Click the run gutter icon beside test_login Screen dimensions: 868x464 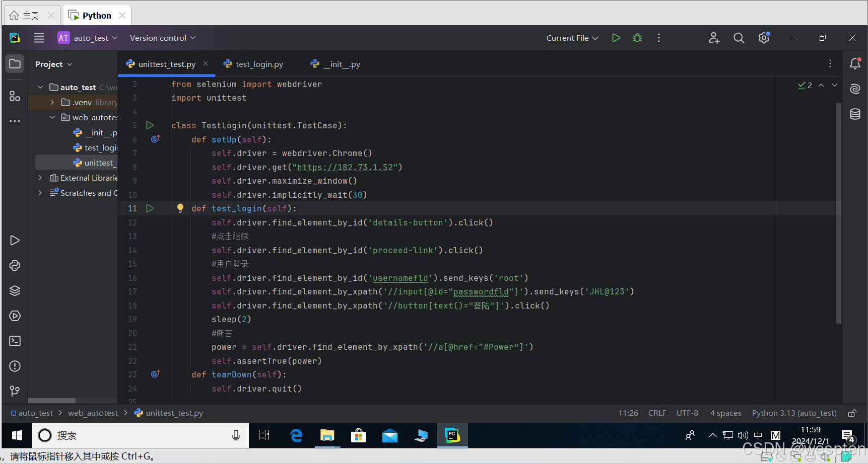click(x=150, y=208)
